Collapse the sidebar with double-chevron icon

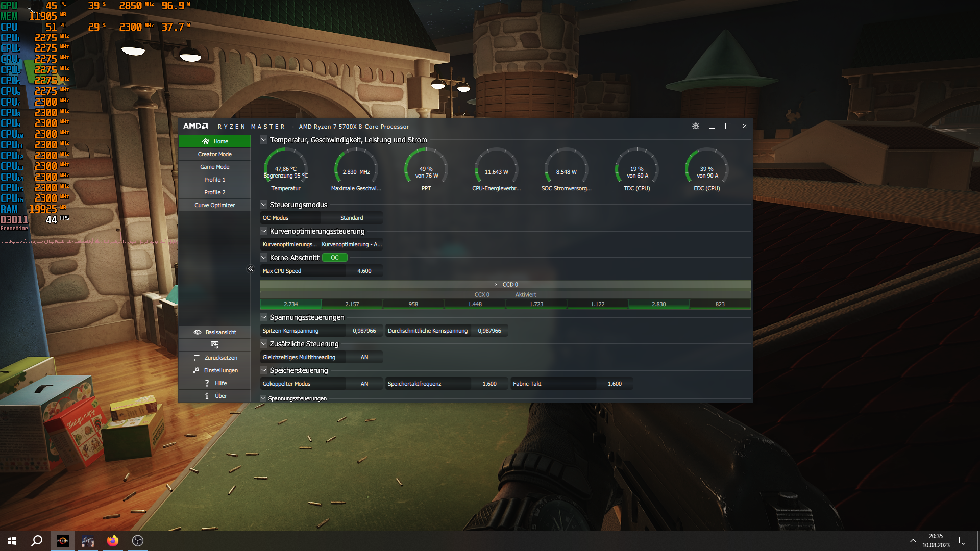pos(251,269)
